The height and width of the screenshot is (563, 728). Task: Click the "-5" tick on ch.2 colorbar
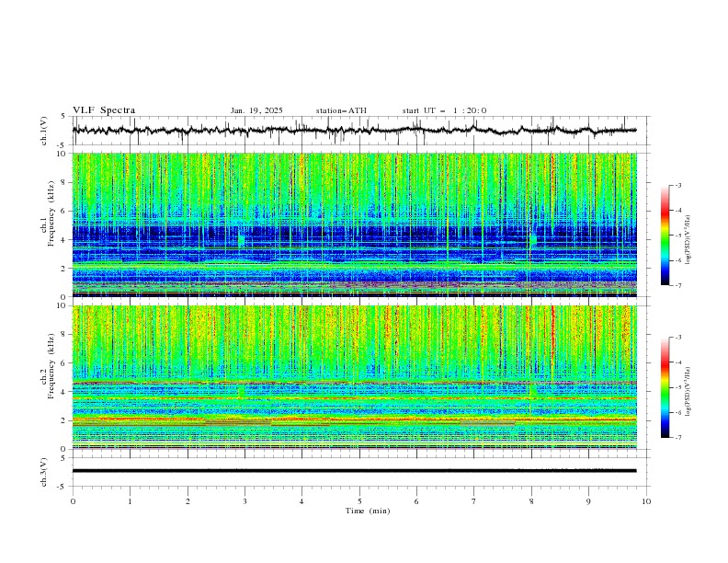pos(677,387)
